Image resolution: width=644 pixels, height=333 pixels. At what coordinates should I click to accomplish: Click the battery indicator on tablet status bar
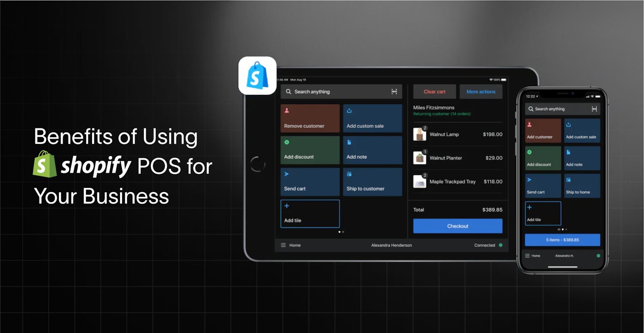tap(504, 80)
